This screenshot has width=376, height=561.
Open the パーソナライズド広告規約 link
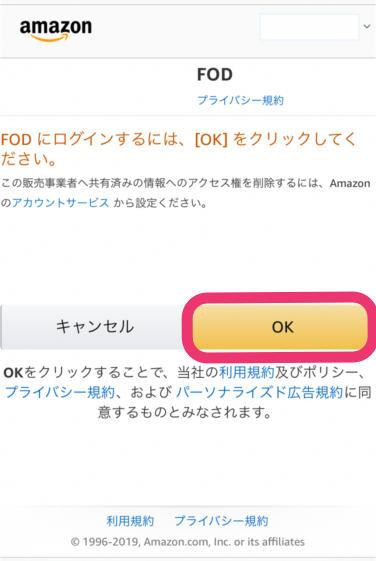[x=259, y=392]
